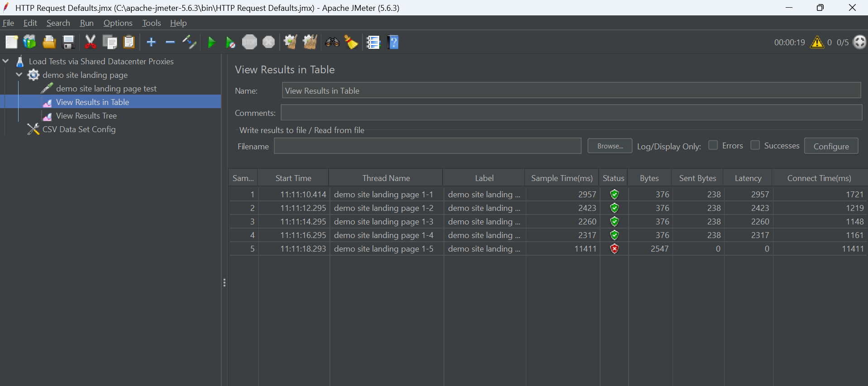The width and height of the screenshot is (868, 386).
Task: Open the Search menu
Action: (x=58, y=23)
